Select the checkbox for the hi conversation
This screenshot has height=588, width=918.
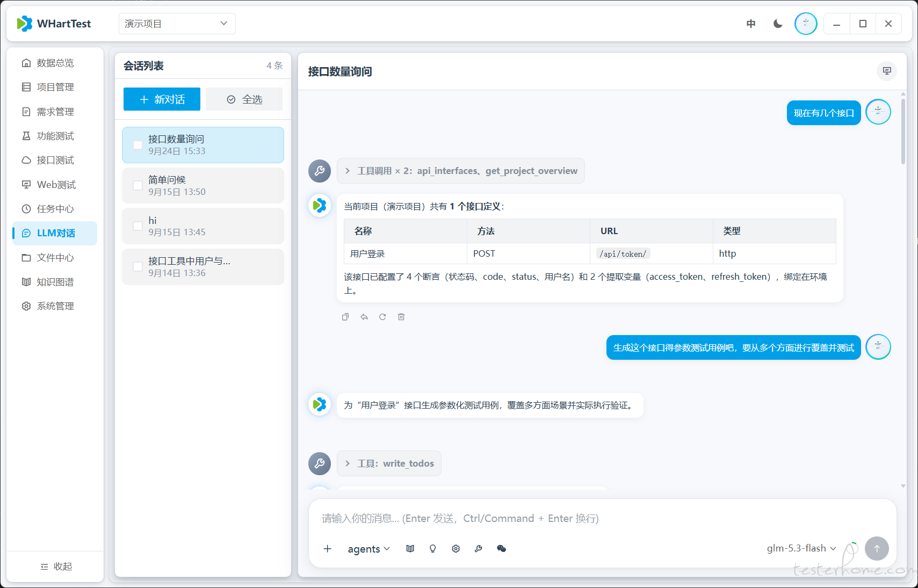tap(138, 226)
